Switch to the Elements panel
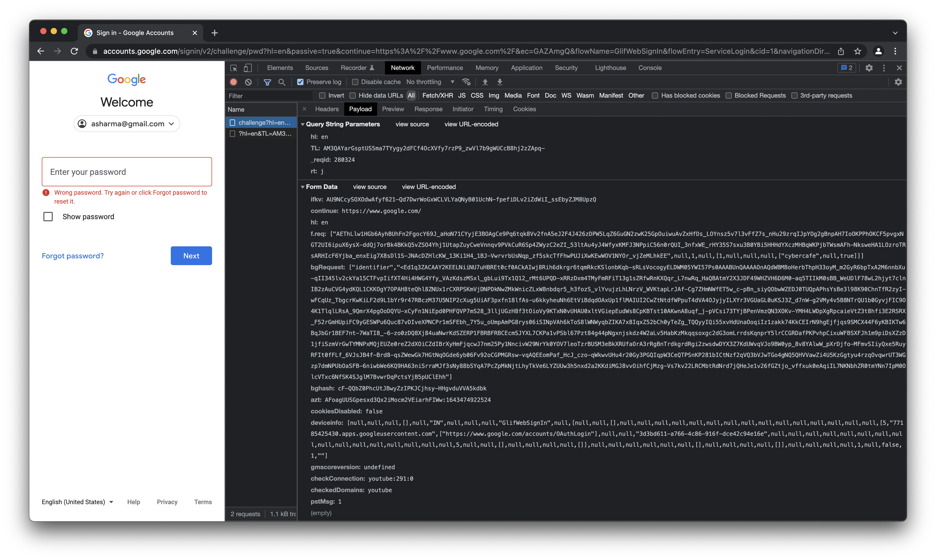 pos(280,68)
